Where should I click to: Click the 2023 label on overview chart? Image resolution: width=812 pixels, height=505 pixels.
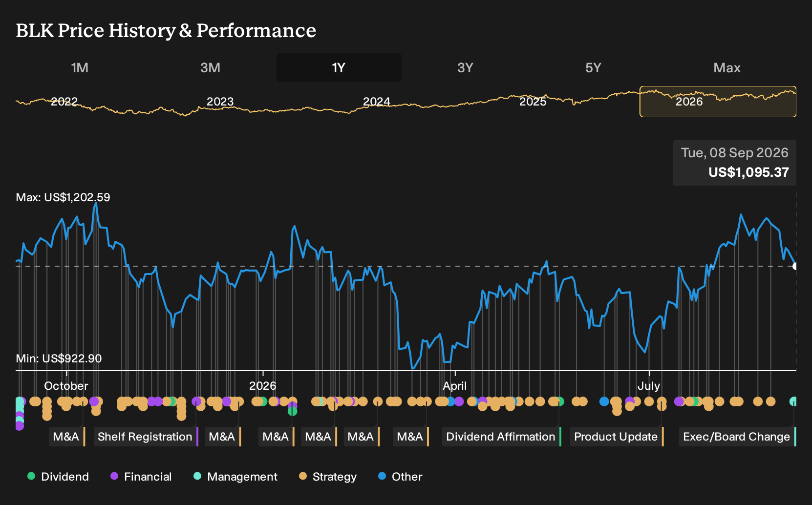pos(220,102)
